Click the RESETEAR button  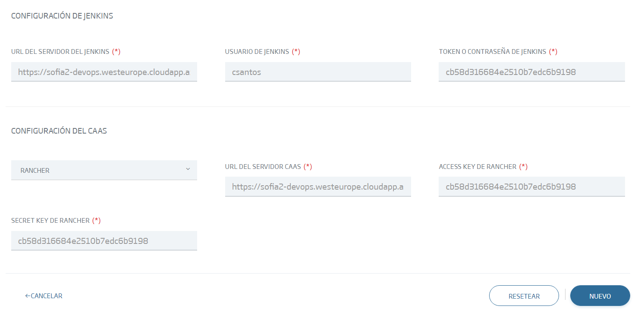click(x=524, y=296)
